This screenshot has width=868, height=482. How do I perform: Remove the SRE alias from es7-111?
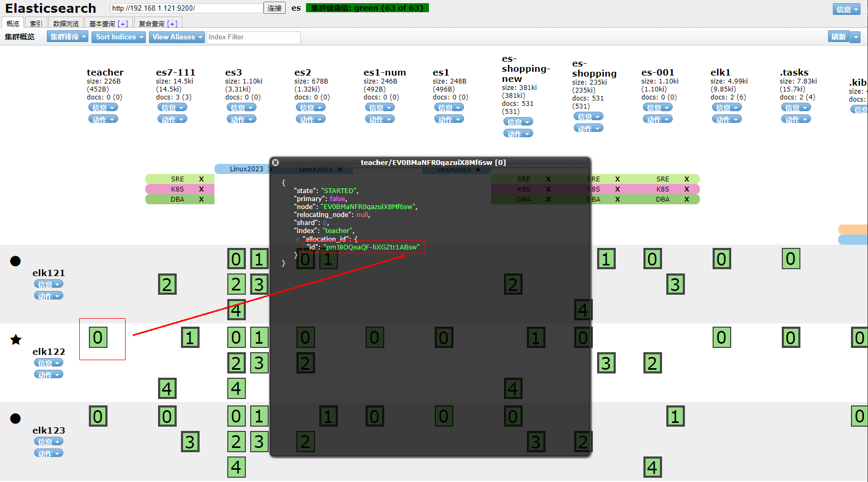click(201, 179)
